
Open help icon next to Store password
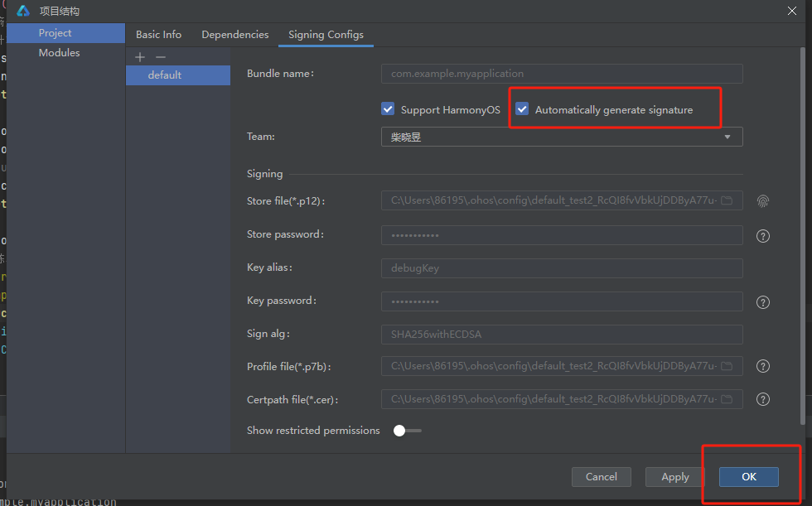pyautogui.click(x=763, y=236)
